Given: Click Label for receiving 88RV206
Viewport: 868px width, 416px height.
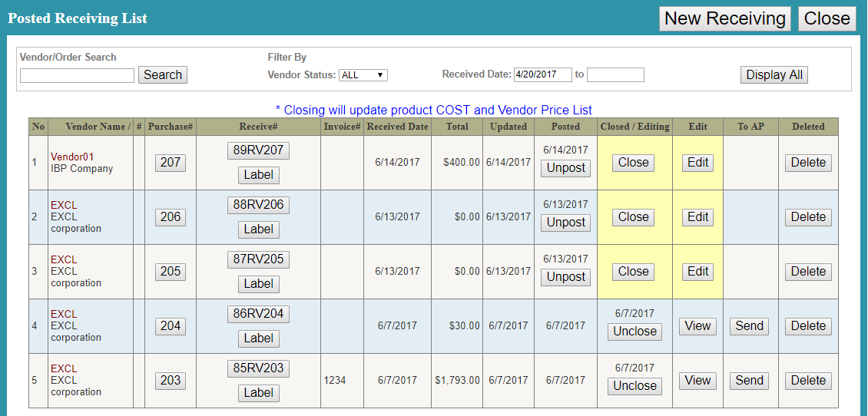Looking at the screenshot, I should pos(259,229).
